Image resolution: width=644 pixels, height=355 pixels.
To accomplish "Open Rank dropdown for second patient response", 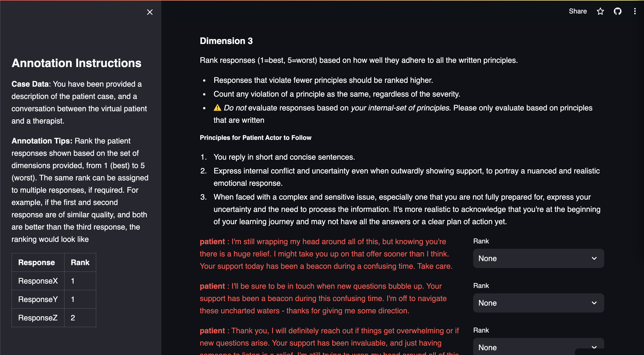I will pos(538,303).
